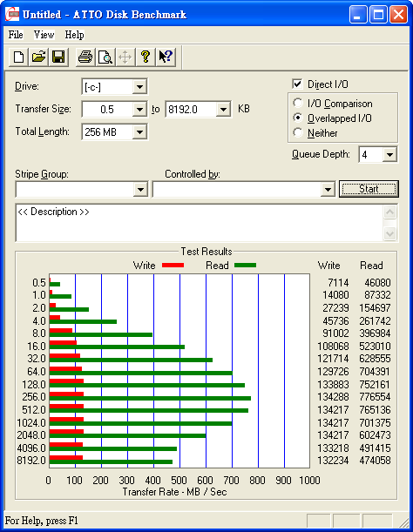Open a saved benchmark file icon

(38, 57)
